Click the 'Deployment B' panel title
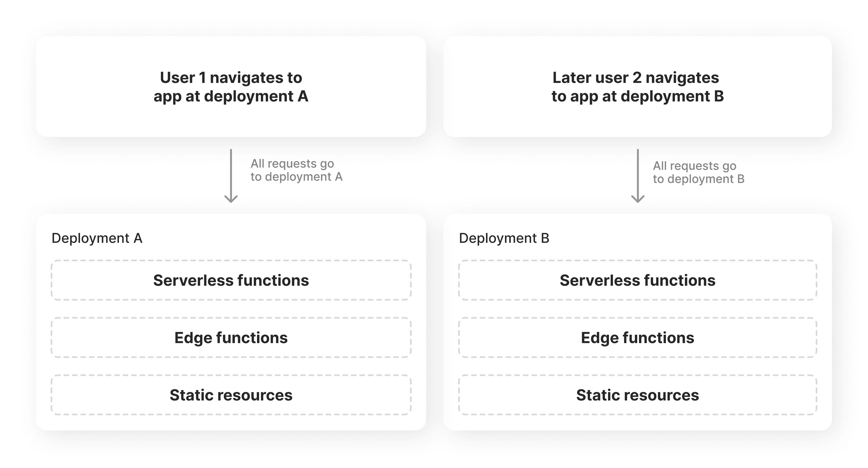This screenshot has height=468, width=868. pyautogui.click(x=504, y=238)
